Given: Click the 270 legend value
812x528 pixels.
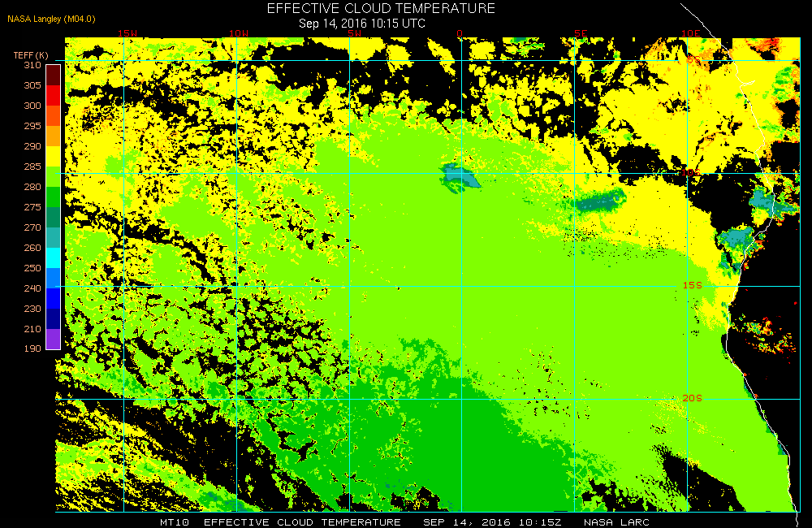Looking at the screenshot, I should [32, 227].
